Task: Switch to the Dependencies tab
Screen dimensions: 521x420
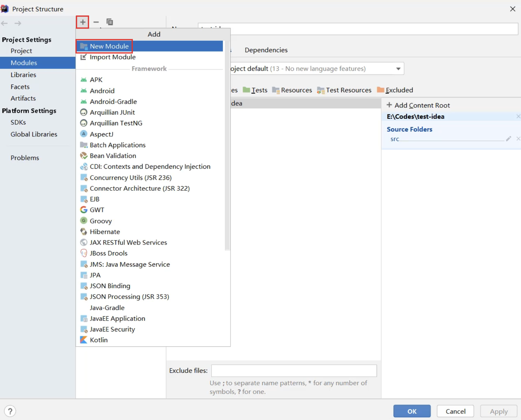Action: click(x=266, y=50)
